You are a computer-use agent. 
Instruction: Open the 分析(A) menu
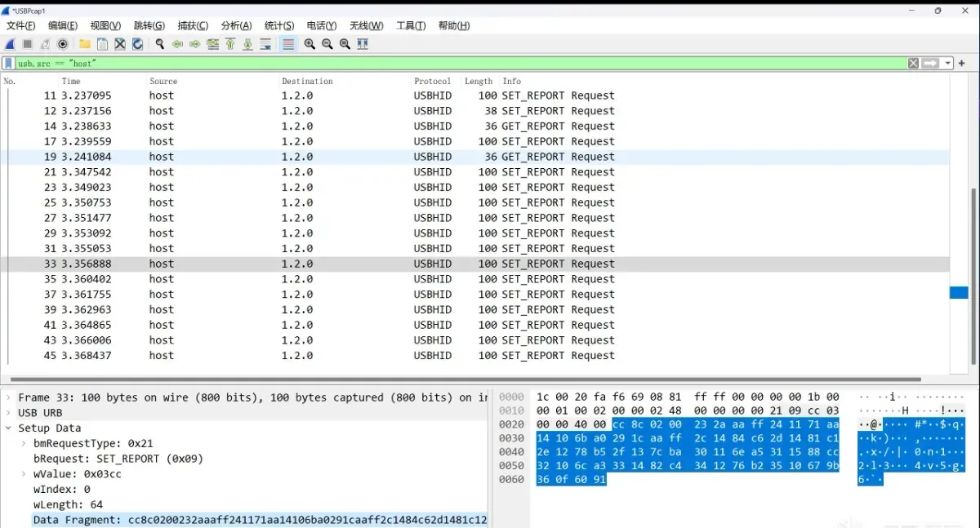236,26
